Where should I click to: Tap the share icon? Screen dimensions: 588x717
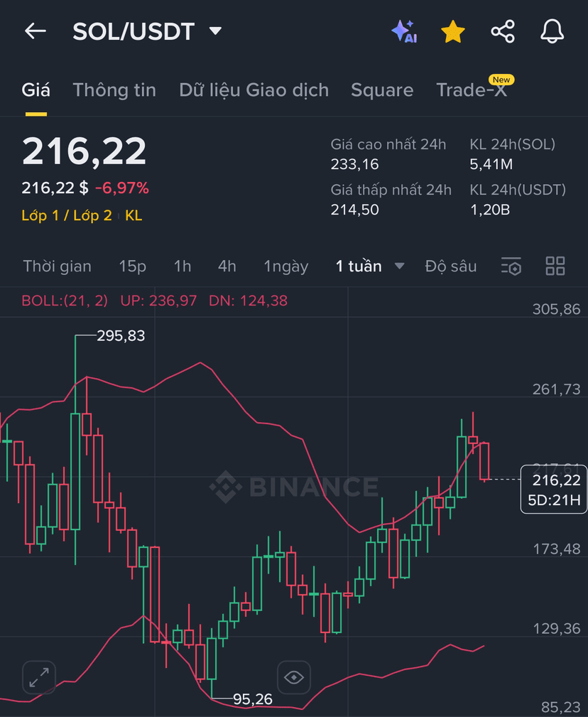pyautogui.click(x=503, y=31)
